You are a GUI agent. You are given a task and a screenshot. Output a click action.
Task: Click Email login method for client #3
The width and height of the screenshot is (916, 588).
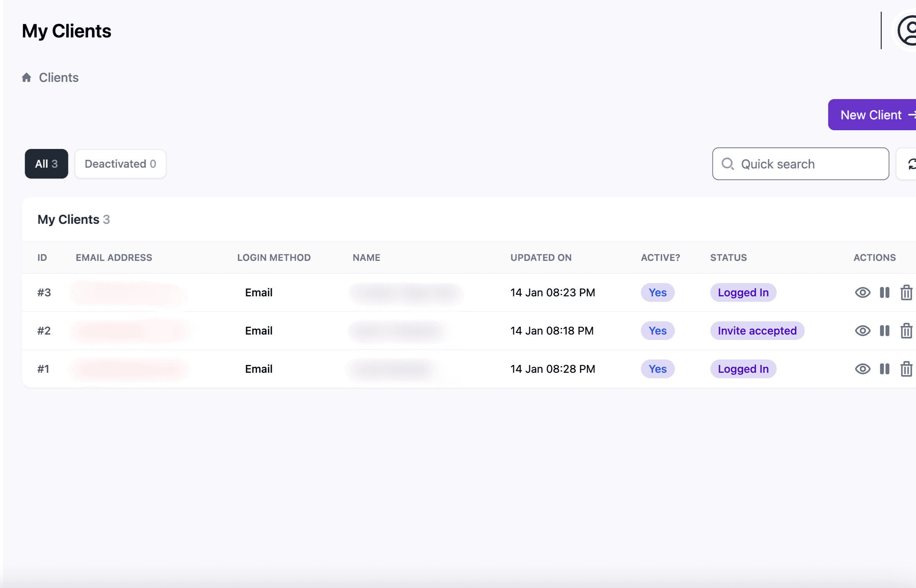[259, 292]
